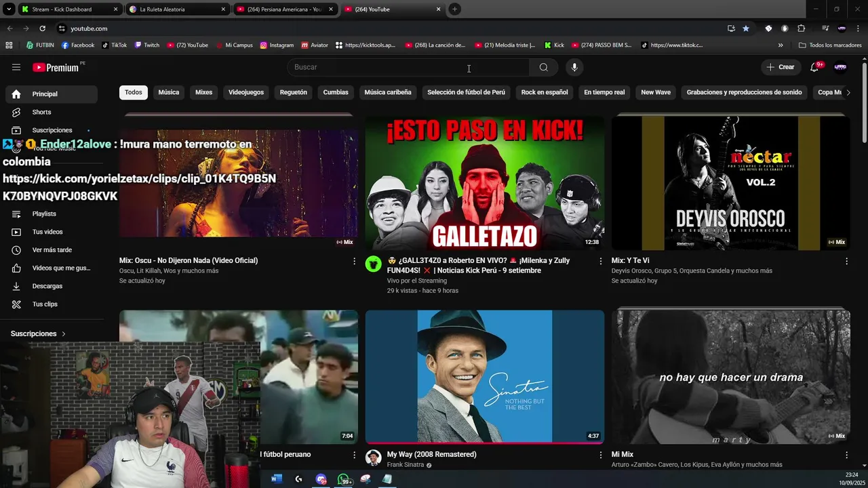Open Logitech G Hub from the taskbar
The width and height of the screenshot is (868, 488).
298,479
